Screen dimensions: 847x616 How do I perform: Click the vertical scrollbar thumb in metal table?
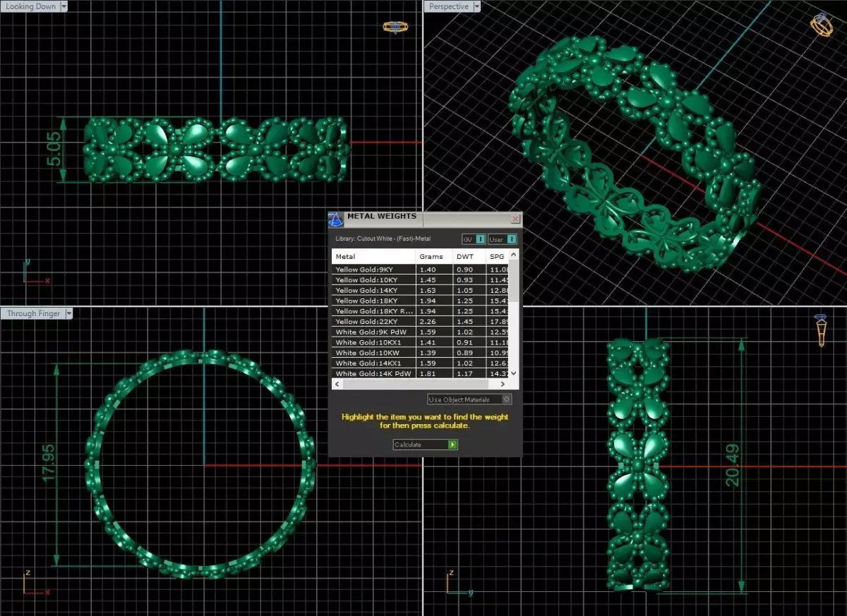[514, 280]
